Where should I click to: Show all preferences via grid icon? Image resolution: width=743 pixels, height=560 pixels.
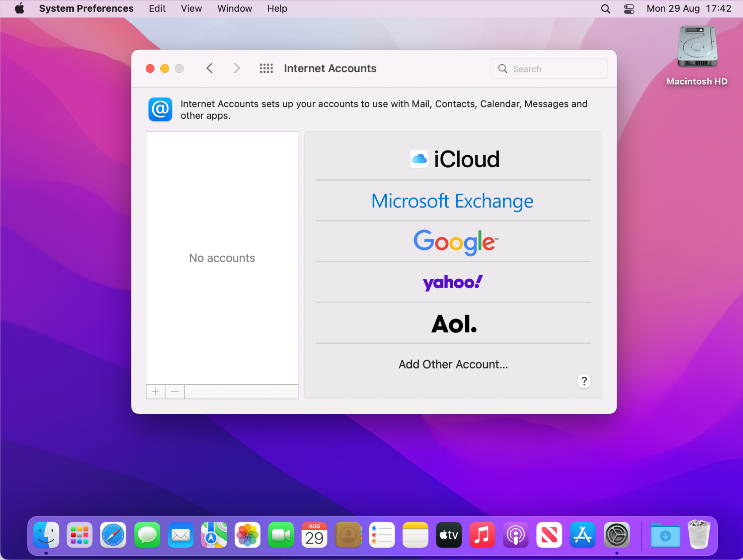[x=266, y=68]
